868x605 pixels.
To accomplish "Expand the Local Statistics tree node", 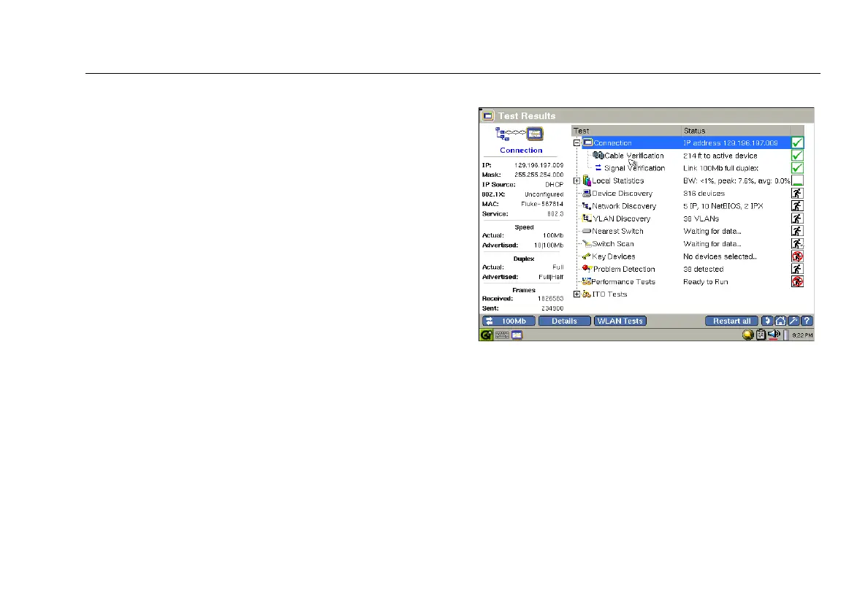I will pyautogui.click(x=576, y=181).
